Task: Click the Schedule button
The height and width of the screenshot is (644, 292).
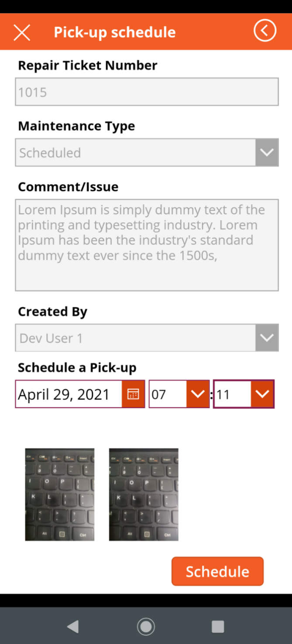Action: [x=217, y=571]
